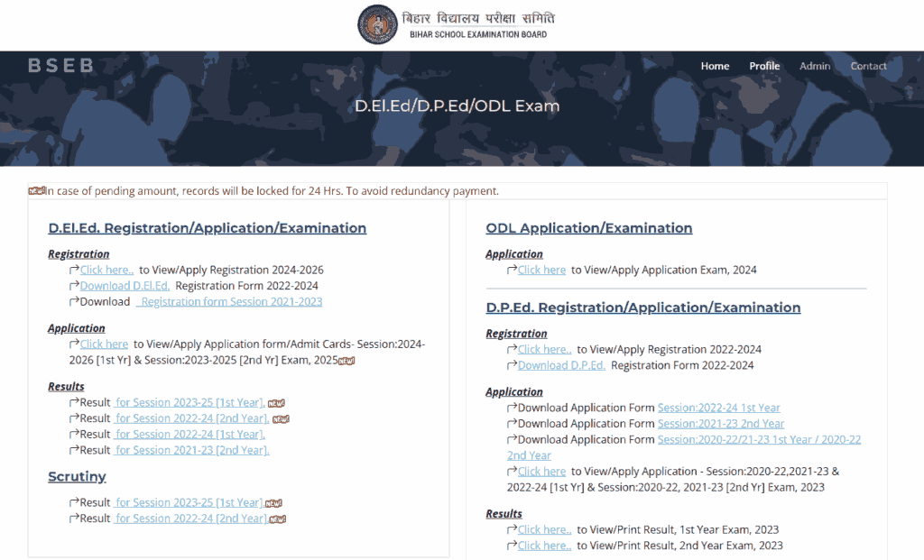Click the D.El.Ed. 'Registration' subheading
Screen dimensions: 924x560
[x=79, y=253]
